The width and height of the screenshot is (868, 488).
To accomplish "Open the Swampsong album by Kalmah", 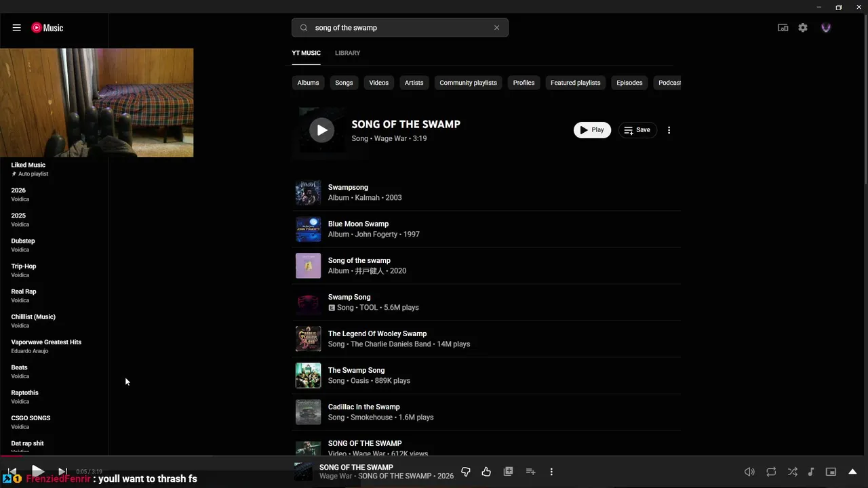I will click(x=486, y=192).
